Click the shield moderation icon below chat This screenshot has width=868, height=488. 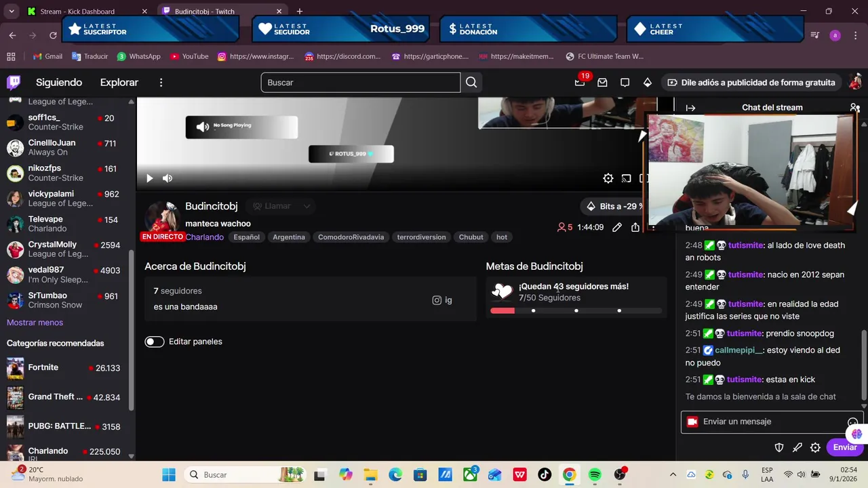[779, 447]
